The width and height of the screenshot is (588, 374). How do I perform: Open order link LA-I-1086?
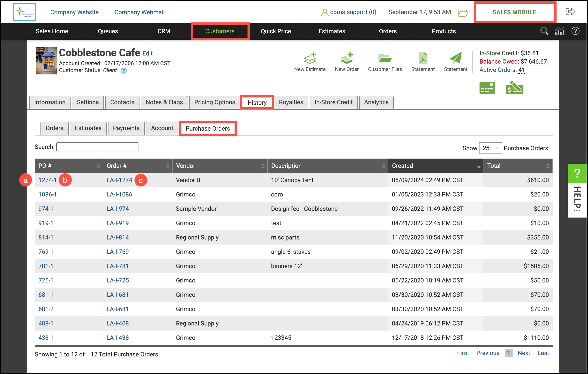[x=119, y=194]
